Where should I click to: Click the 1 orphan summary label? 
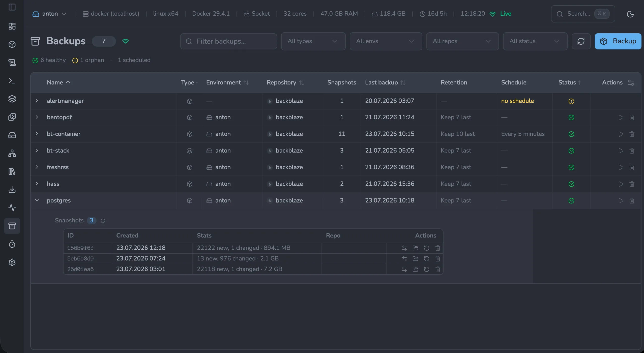88,60
